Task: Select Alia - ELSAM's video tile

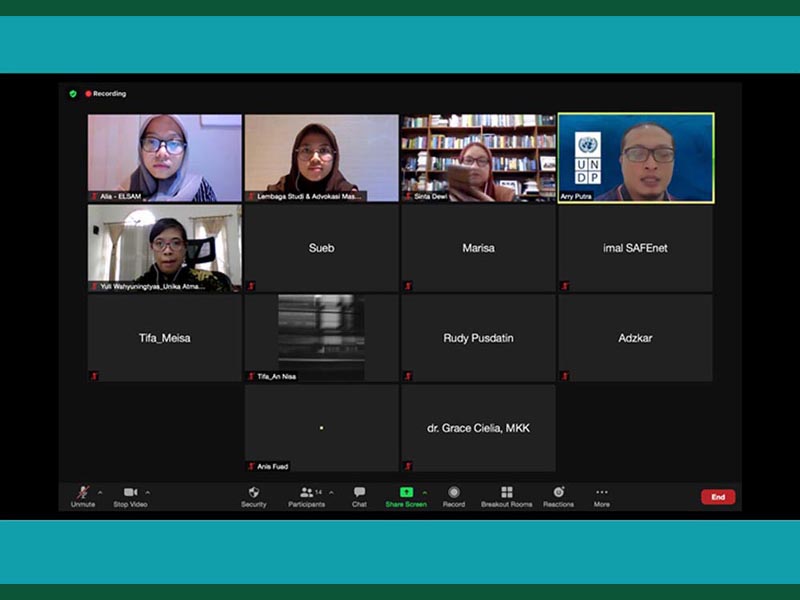Action: point(165,158)
